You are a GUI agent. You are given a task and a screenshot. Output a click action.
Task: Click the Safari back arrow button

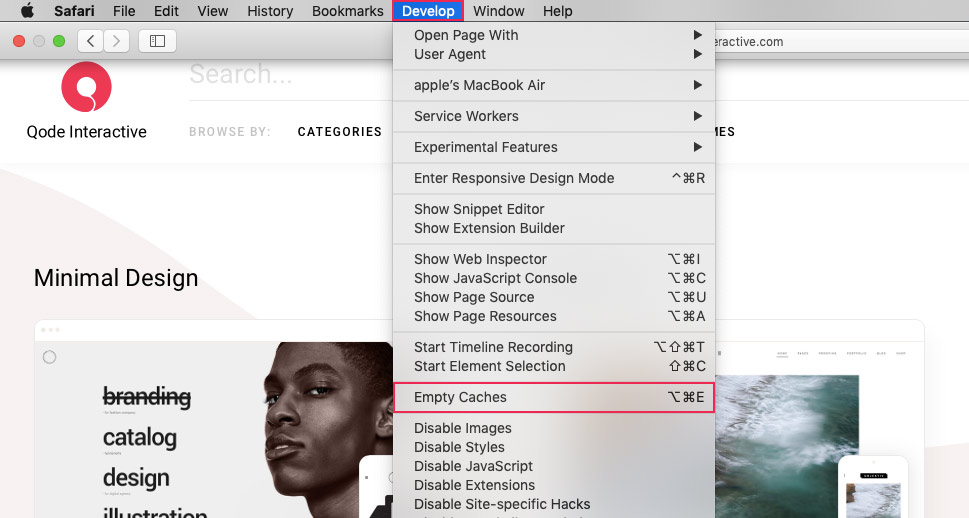pyautogui.click(x=90, y=41)
